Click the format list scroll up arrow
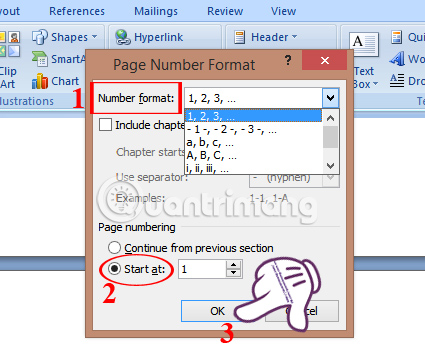Viewport: 425px width, 362px height. [330, 118]
